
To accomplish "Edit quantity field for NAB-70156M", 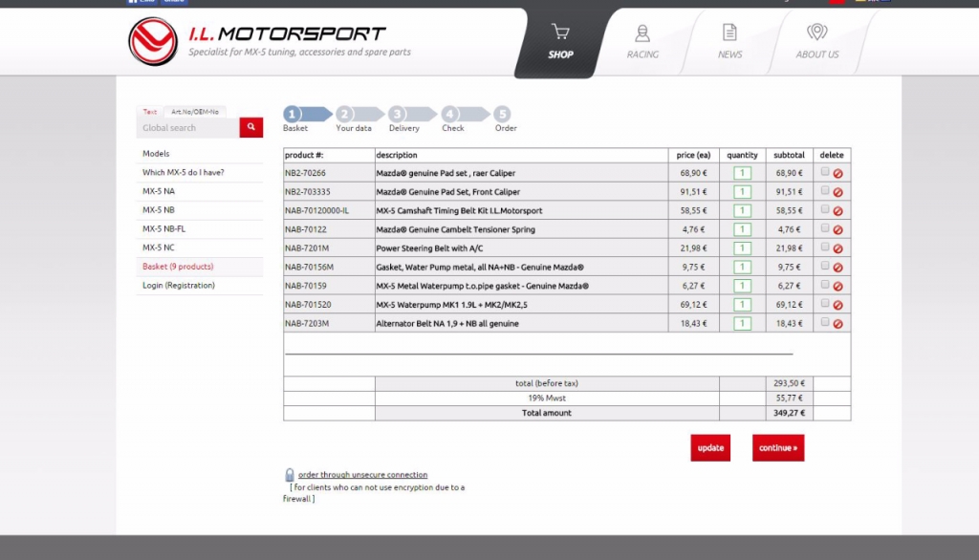I will 742,267.
